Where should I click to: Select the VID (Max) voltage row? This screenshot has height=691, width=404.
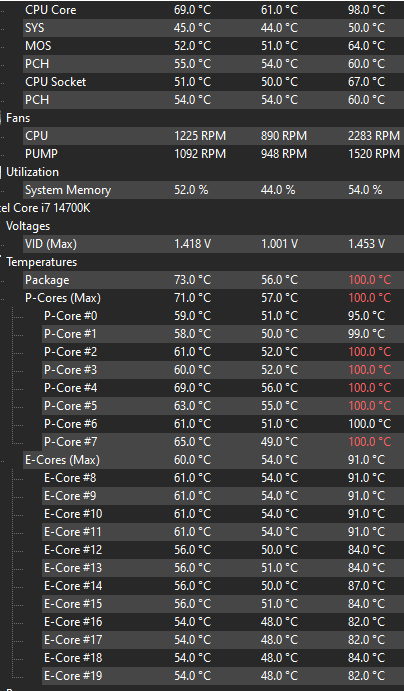coord(213,244)
